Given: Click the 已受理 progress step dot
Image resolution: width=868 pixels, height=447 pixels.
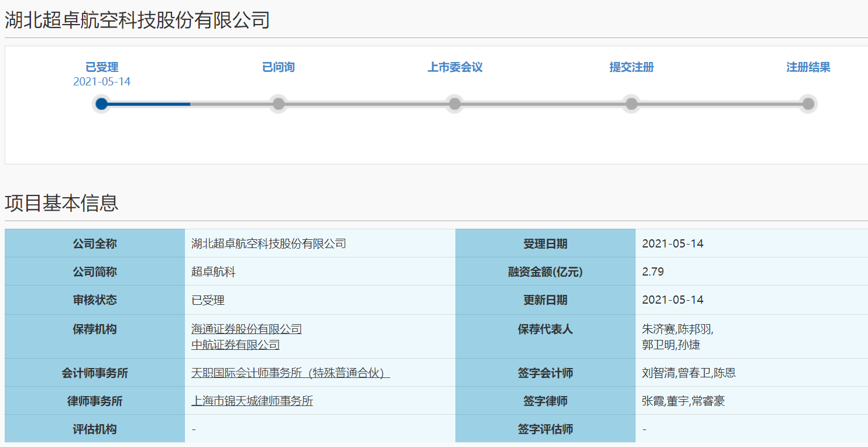Looking at the screenshot, I should coord(102,104).
